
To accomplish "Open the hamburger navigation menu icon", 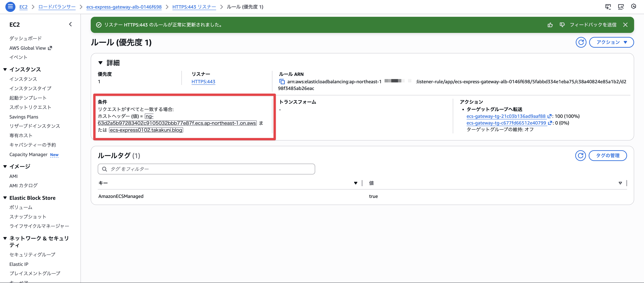I will tap(10, 7).
